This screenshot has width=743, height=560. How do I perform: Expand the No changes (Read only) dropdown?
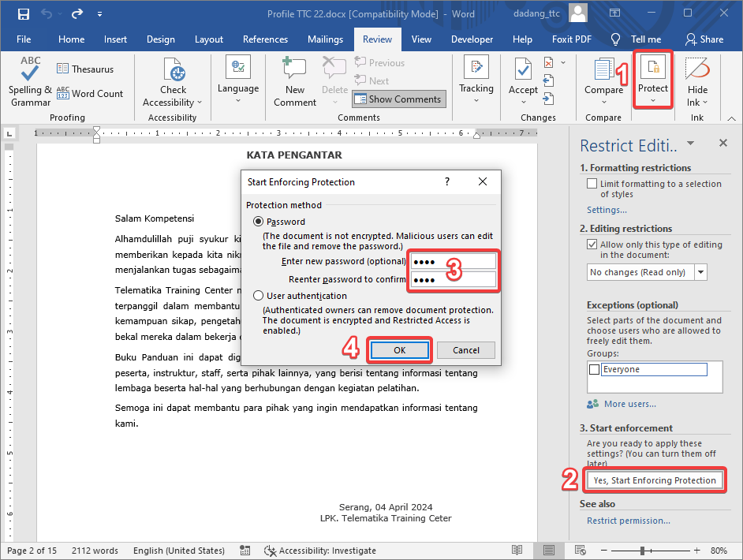tap(700, 272)
